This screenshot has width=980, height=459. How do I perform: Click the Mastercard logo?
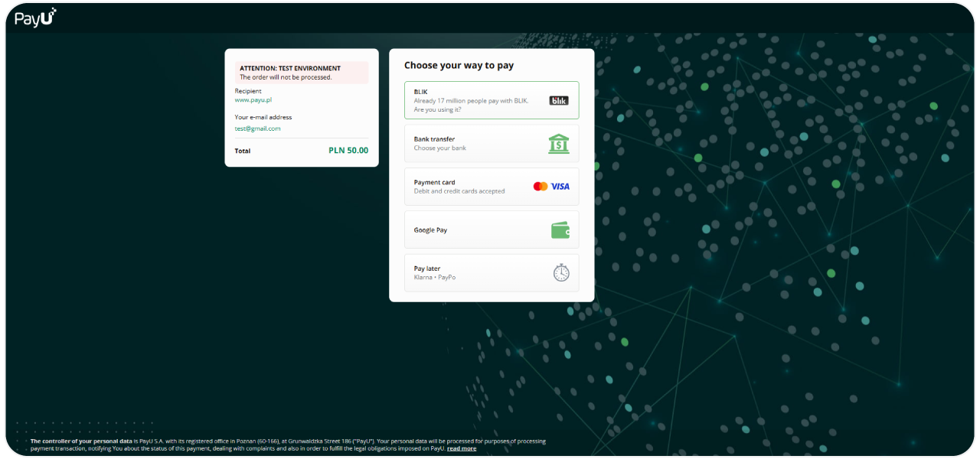pos(541,187)
